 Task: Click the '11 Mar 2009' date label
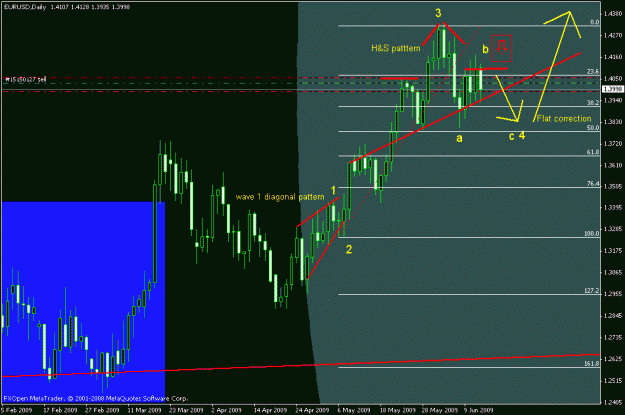(144, 410)
